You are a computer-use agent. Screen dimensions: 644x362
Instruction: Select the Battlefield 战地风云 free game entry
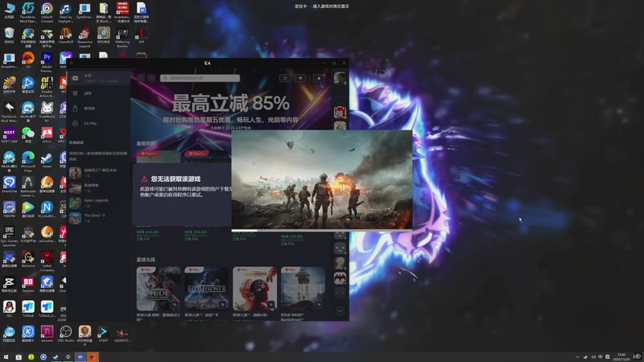(98, 172)
